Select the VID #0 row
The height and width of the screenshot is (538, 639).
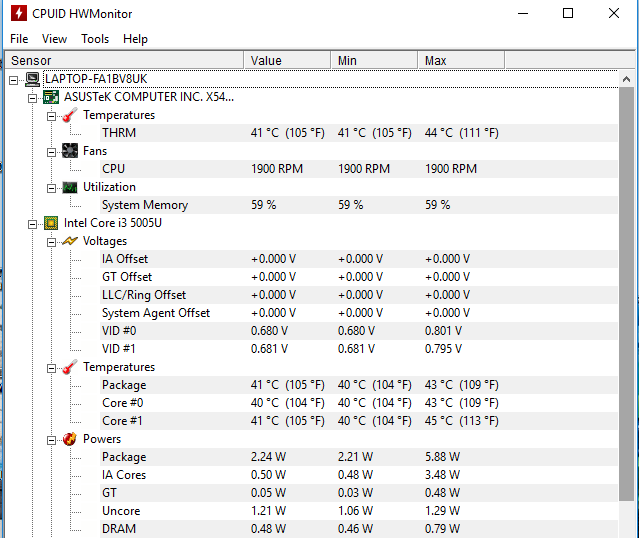pyautogui.click(x=359, y=331)
